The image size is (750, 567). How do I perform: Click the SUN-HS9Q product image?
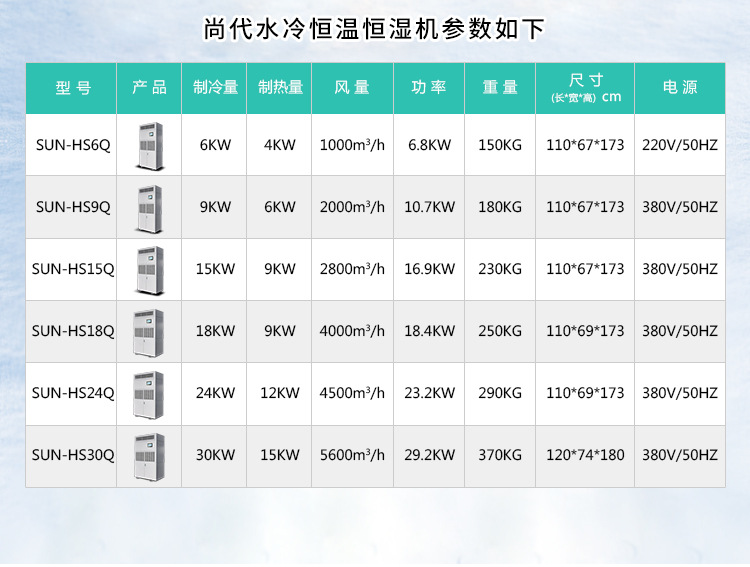150,208
